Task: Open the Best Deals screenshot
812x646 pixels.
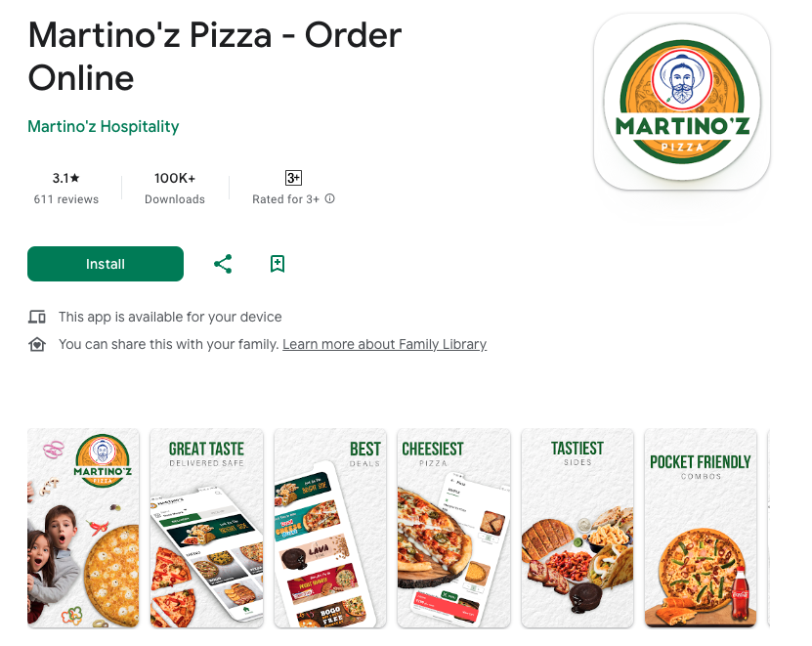Action: pyautogui.click(x=330, y=528)
